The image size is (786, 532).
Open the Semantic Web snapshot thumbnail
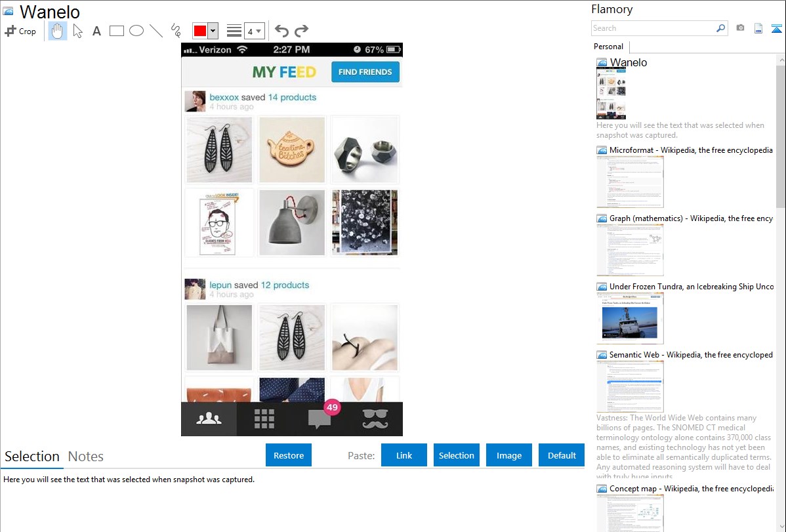click(x=630, y=386)
